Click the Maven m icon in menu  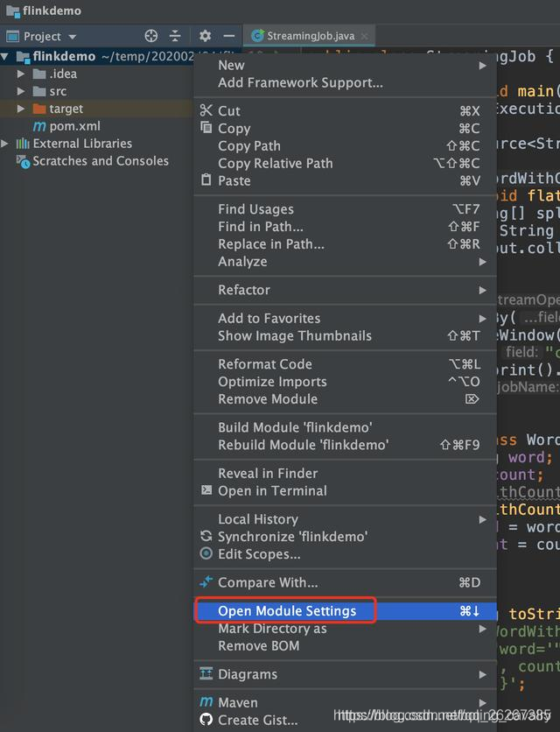pos(206,701)
